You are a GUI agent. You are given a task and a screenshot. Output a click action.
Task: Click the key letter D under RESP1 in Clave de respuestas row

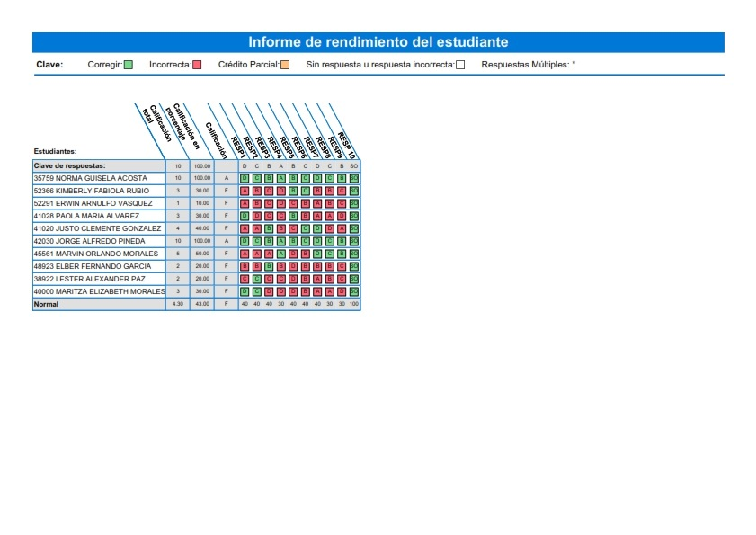(x=245, y=166)
